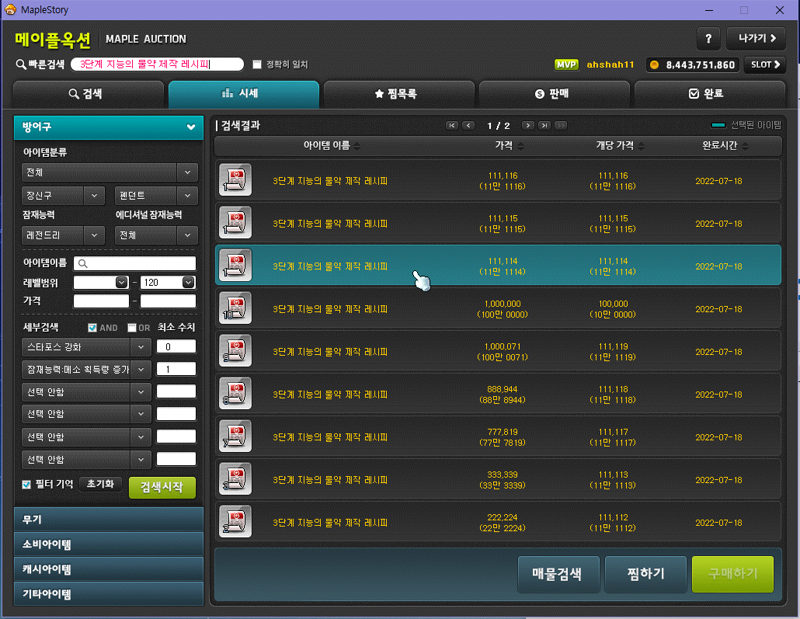This screenshot has width=800, height=619.
Task: Open the 잠재능력:메소 획득량 증가 dropdown
Action: 87,369
